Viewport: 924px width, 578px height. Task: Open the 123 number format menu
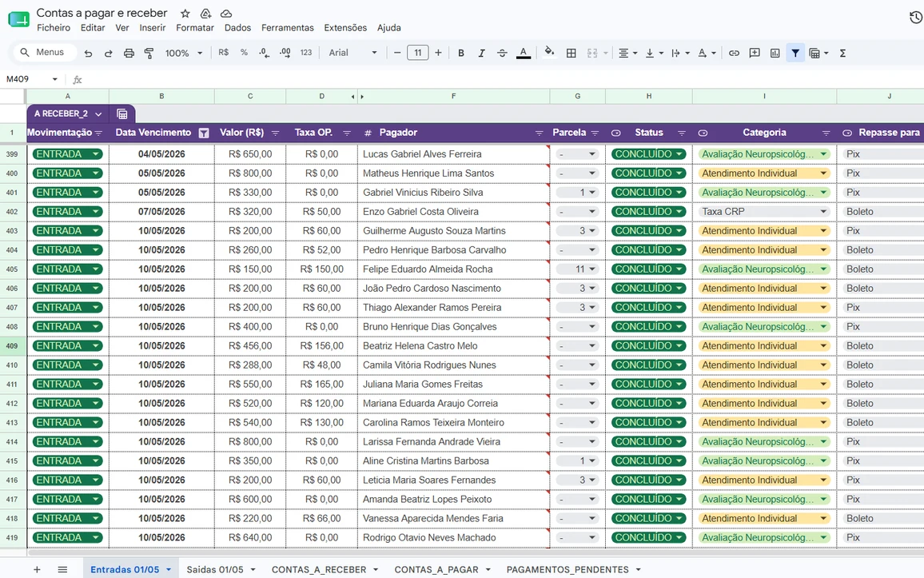pos(306,53)
